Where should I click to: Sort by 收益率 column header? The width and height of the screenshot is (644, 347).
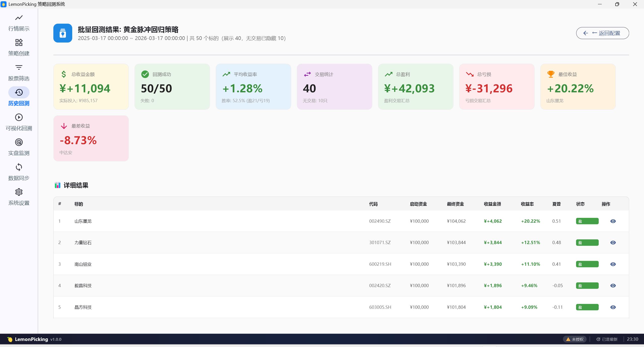click(527, 204)
